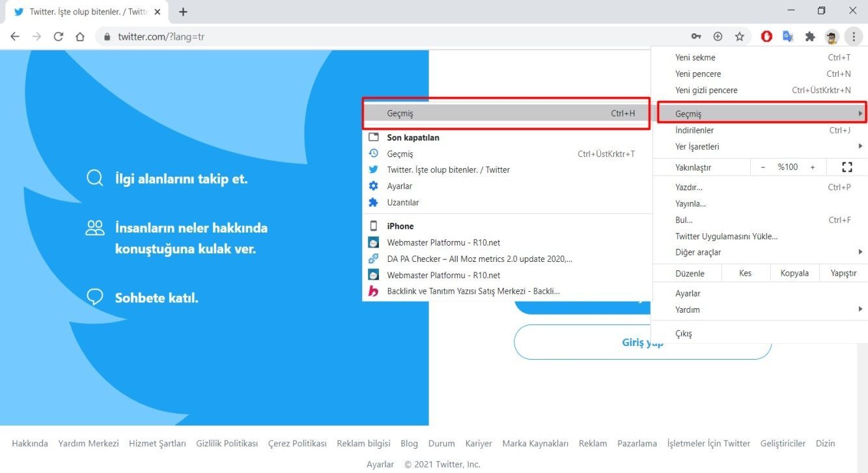Image resolution: width=868 pixels, height=473 pixels.
Task: Open Backlink ve Tanıtım Yazısı entry
Action: coord(507,291)
